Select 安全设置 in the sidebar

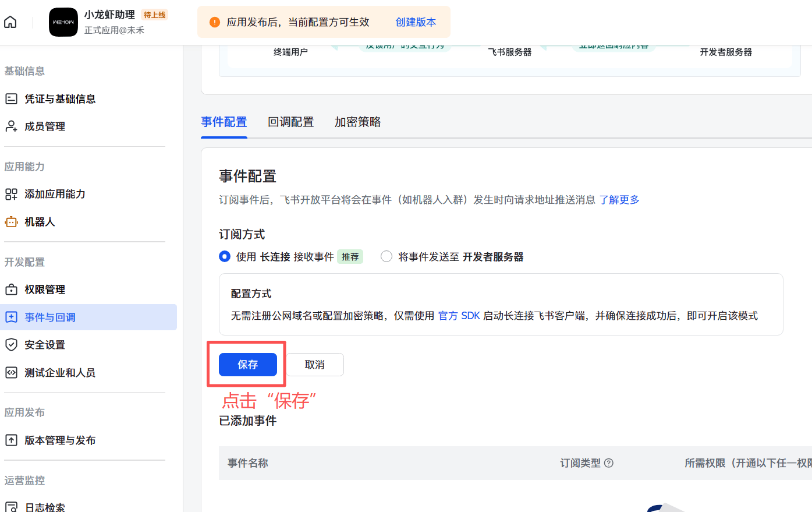point(45,344)
